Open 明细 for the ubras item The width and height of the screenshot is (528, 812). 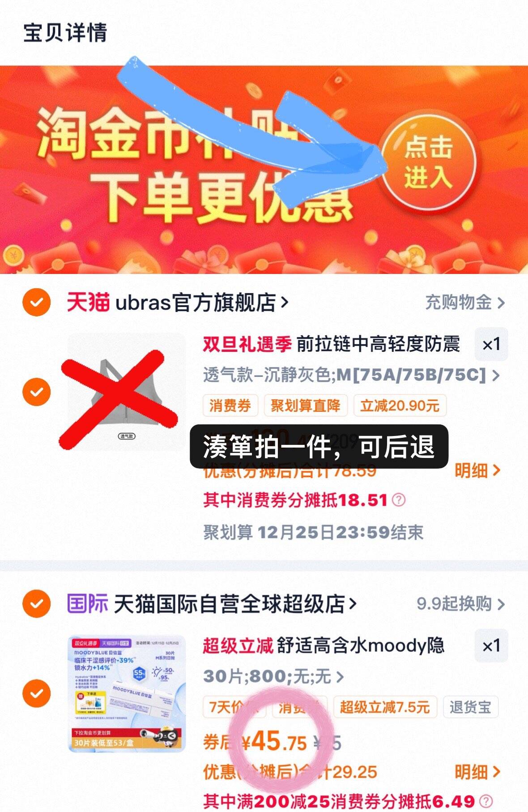[477, 470]
